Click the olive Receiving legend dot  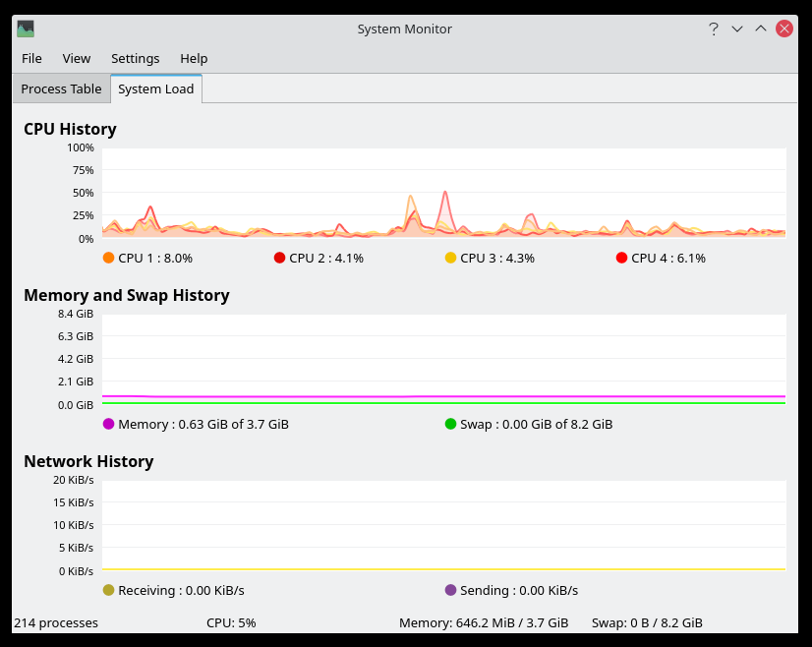(108, 590)
